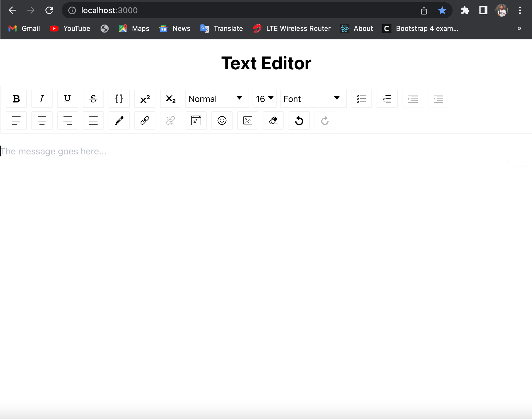Insert a bulleted list
Image resolution: width=532 pixels, height=419 pixels.
tap(361, 99)
